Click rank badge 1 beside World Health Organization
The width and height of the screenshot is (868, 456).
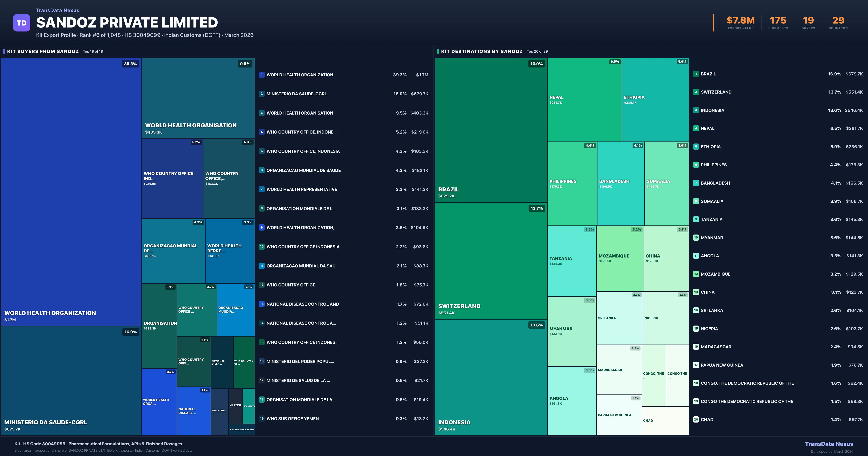[x=261, y=75]
